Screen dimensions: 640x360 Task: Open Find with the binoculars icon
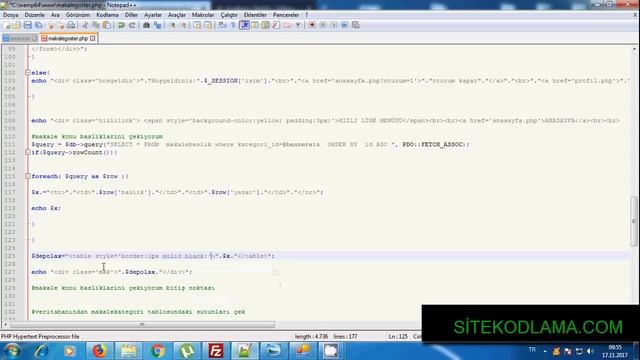[146, 25]
